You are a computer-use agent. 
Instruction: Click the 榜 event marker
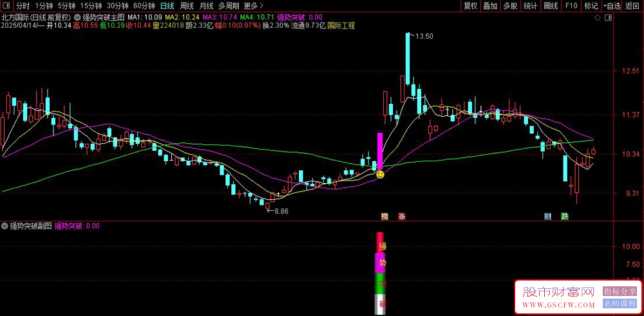(x=384, y=216)
